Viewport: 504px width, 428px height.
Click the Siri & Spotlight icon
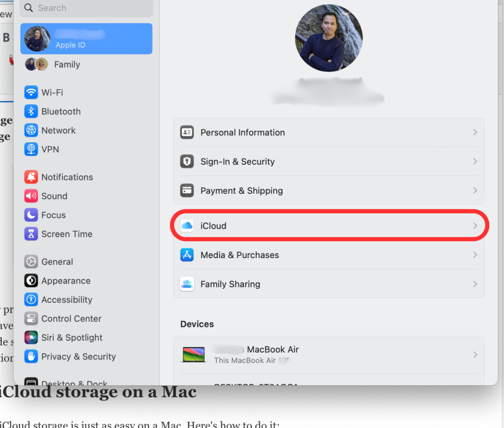click(x=31, y=338)
